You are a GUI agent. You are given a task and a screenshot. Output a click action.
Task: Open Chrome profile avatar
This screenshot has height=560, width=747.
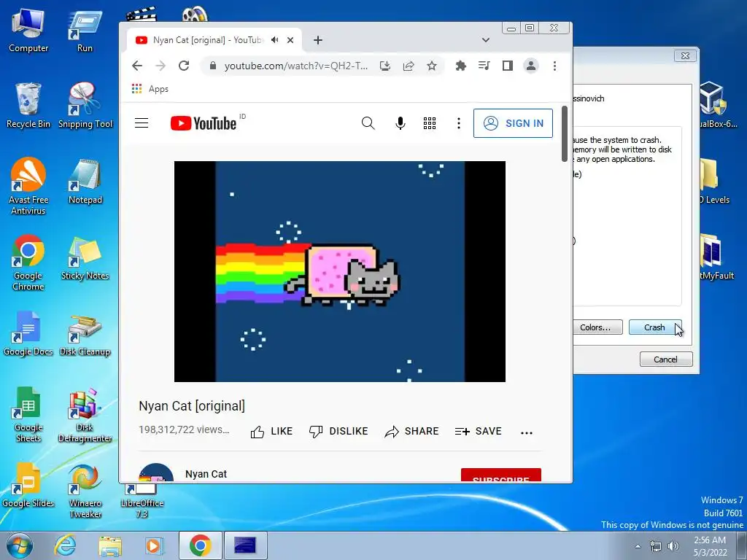click(x=531, y=66)
